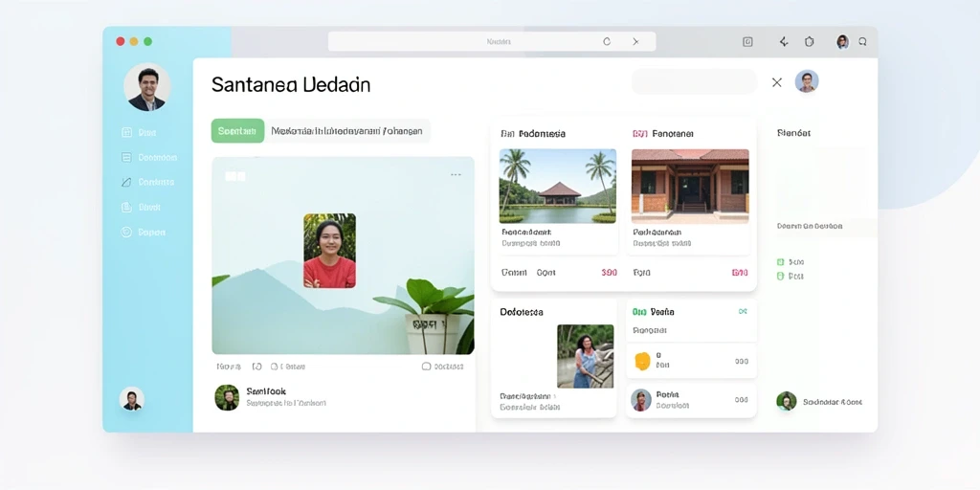Click the white double-square icon on the image card
This screenshot has width=980, height=490.
235,176
